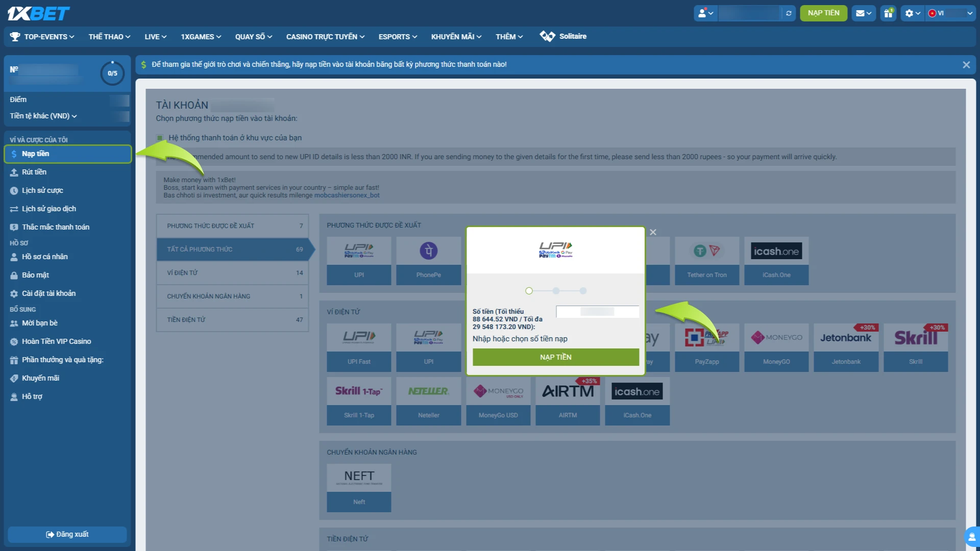Select VÍ ĐIỆN TỬ category tab
Screen dimensions: 980x551
[x=232, y=273]
